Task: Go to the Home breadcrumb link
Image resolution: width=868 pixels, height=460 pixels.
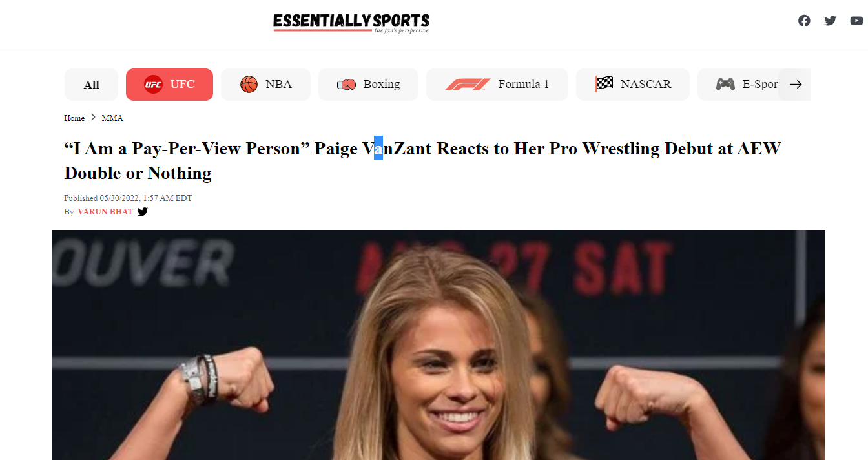Action: (x=74, y=118)
